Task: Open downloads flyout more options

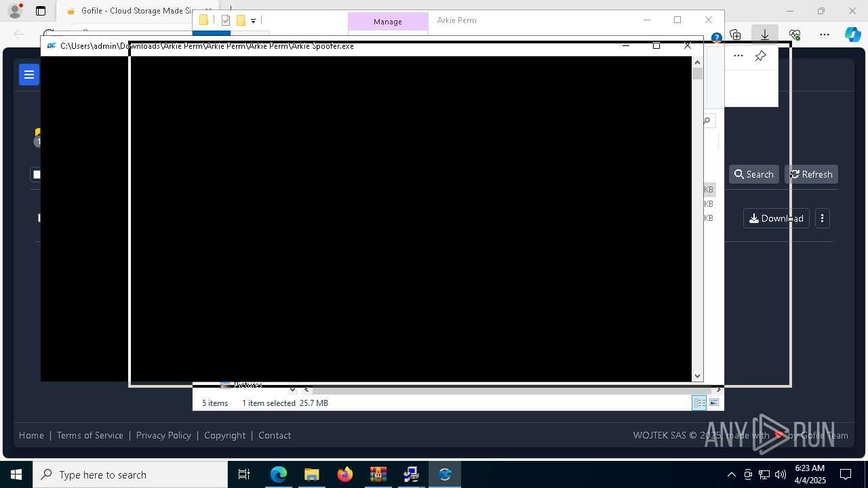Action: pos(738,56)
